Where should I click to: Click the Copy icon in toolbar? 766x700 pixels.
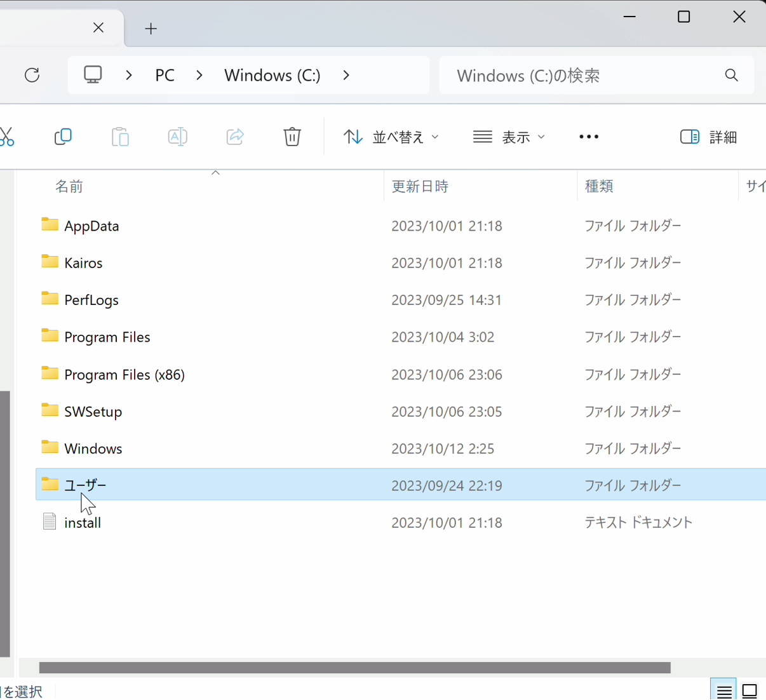(63, 137)
